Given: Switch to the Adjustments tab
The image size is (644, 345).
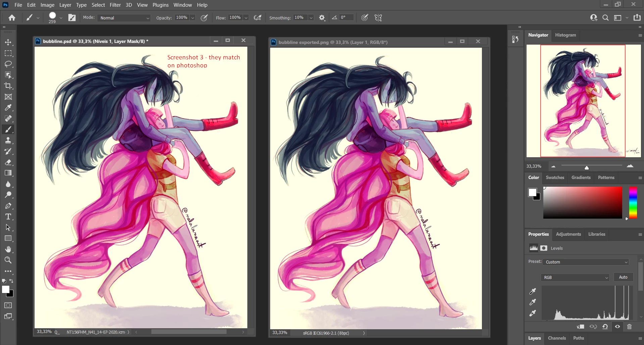Looking at the screenshot, I should pyautogui.click(x=568, y=234).
